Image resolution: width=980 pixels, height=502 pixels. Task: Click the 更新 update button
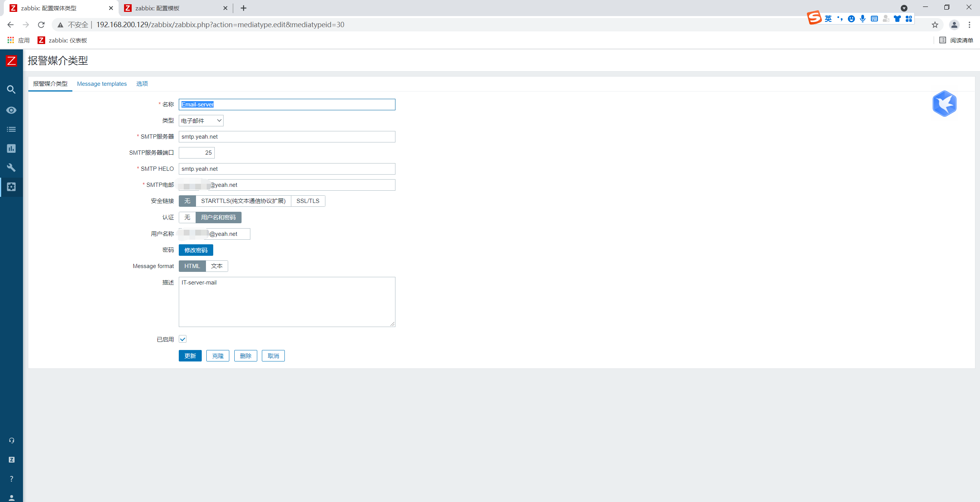pos(190,356)
